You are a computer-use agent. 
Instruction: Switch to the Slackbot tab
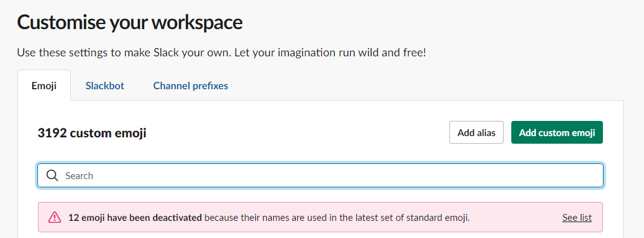point(105,86)
